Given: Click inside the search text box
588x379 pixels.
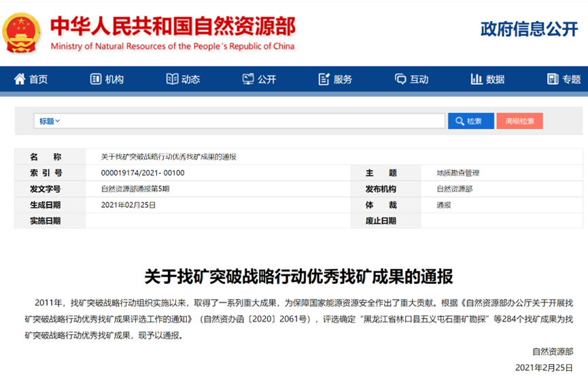Looking at the screenshot, I should pyautogui.click(x=252, y=121).
